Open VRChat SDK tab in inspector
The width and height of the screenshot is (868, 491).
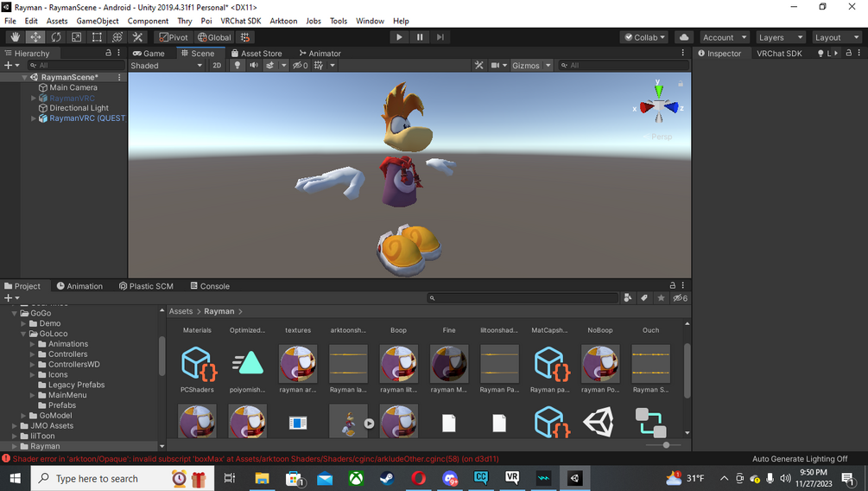[x=779, y=54]
